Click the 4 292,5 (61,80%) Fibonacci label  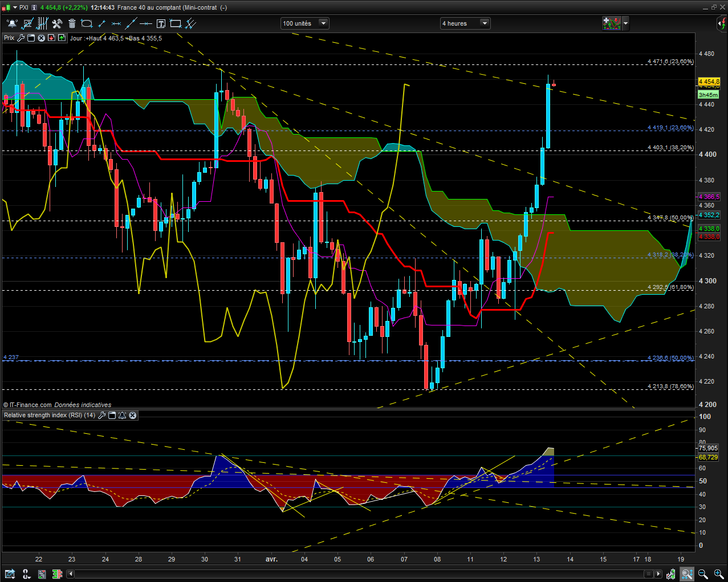[x=670, y=287]
